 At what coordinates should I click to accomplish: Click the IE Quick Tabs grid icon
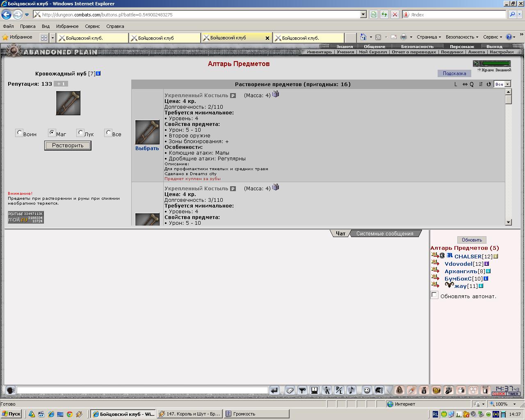coord(44,38)
